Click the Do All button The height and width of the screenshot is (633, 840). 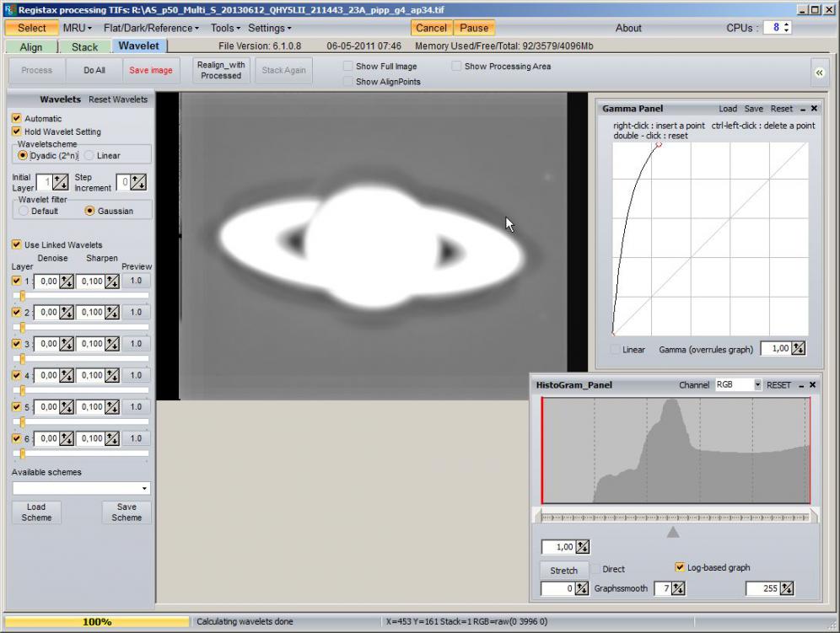pyautogui.click(x=94, y=70)
